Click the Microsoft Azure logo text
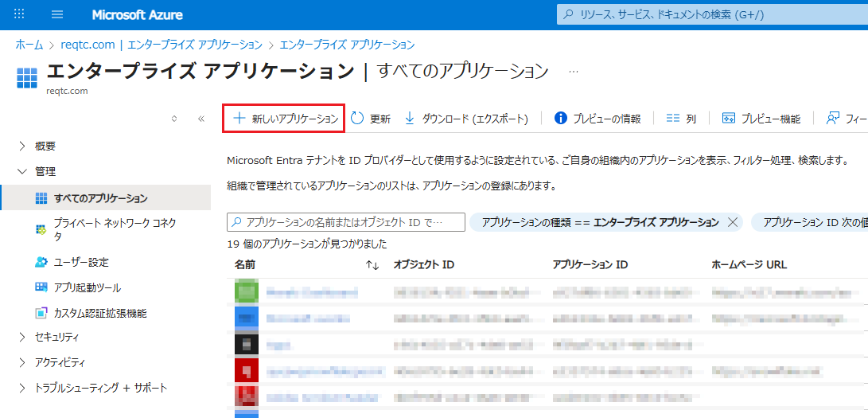The image size is (868, 418). tap(138, 15)
